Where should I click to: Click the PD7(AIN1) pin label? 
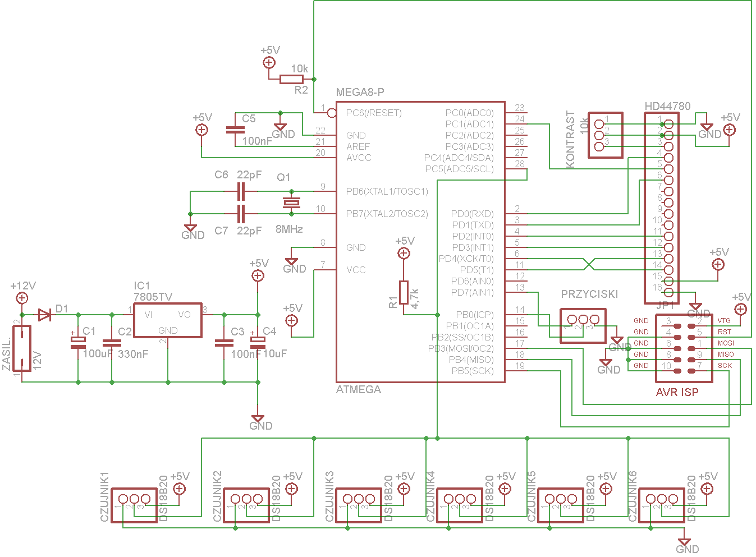tap(473, 292)
